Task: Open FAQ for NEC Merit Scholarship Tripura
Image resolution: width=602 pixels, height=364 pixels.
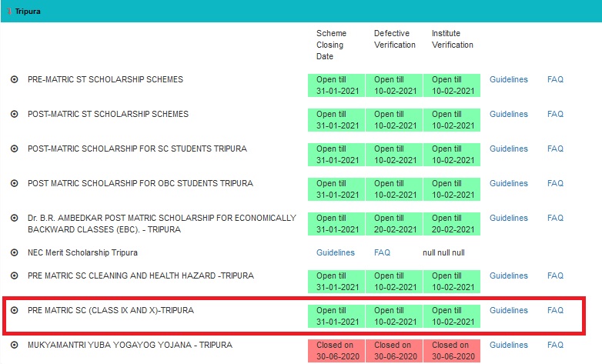Action: [382, 253]
